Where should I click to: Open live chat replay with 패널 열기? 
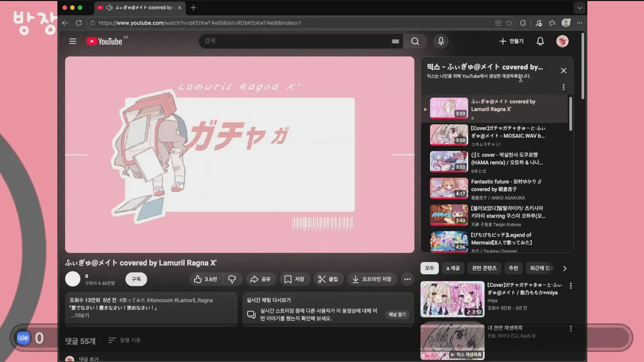pos(396,315)
